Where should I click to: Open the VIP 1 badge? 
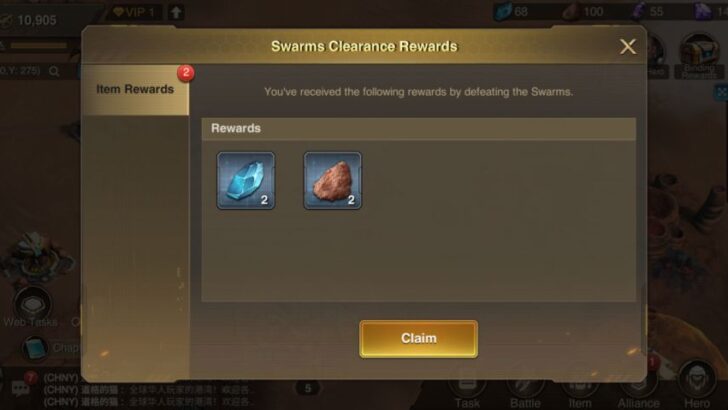(134, 12)
